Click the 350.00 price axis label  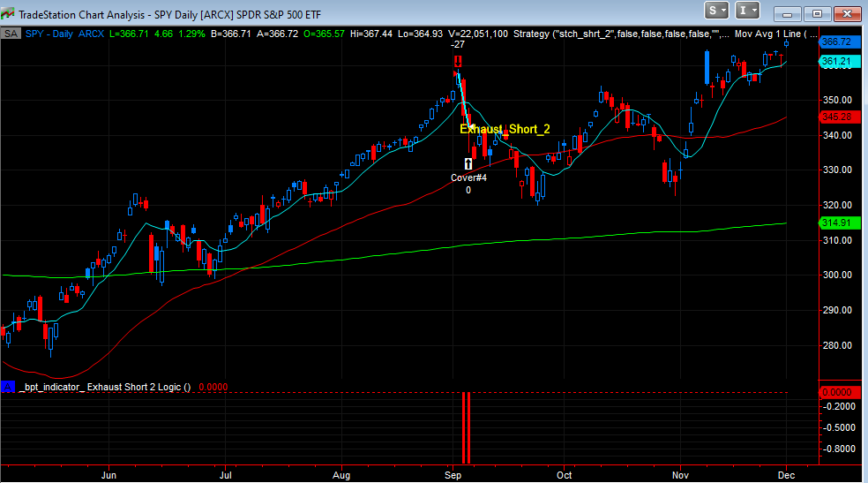point(837,101)
